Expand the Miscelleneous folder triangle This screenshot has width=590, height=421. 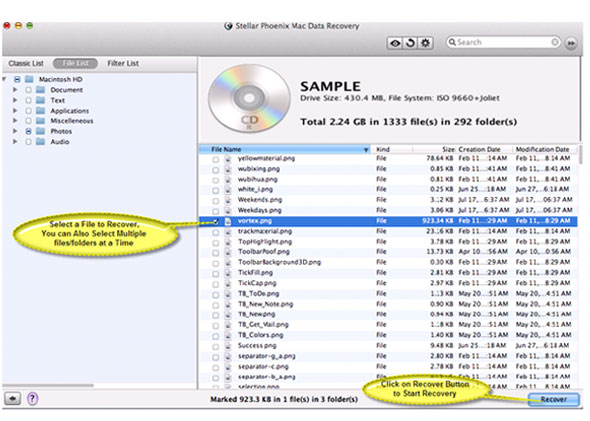click(x=15, y=120)
